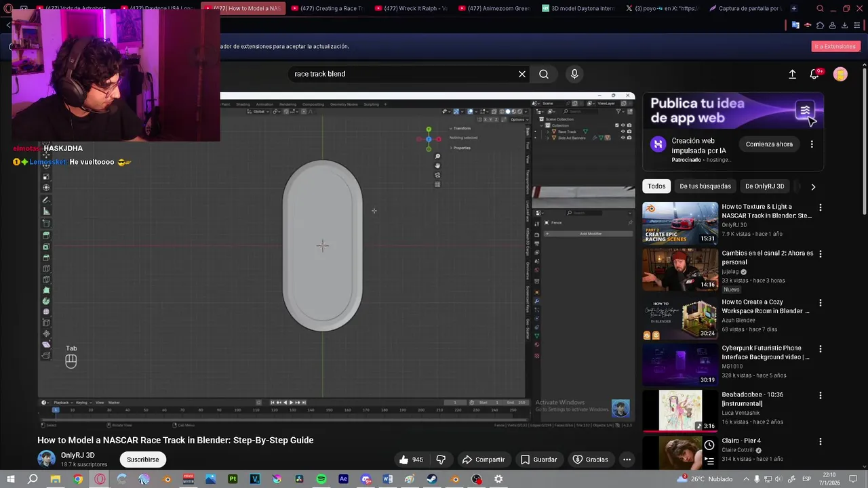Open the YouTube notifications bell
The height and width of the screenshot is (488, 868).
coord(814,74)
